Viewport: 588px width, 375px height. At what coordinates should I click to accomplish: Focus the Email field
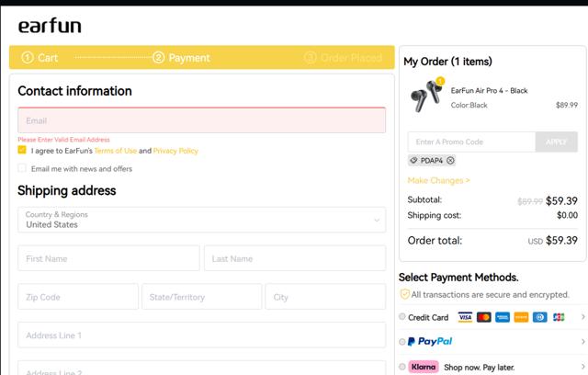pyautogui.click(x=202, y=120)
